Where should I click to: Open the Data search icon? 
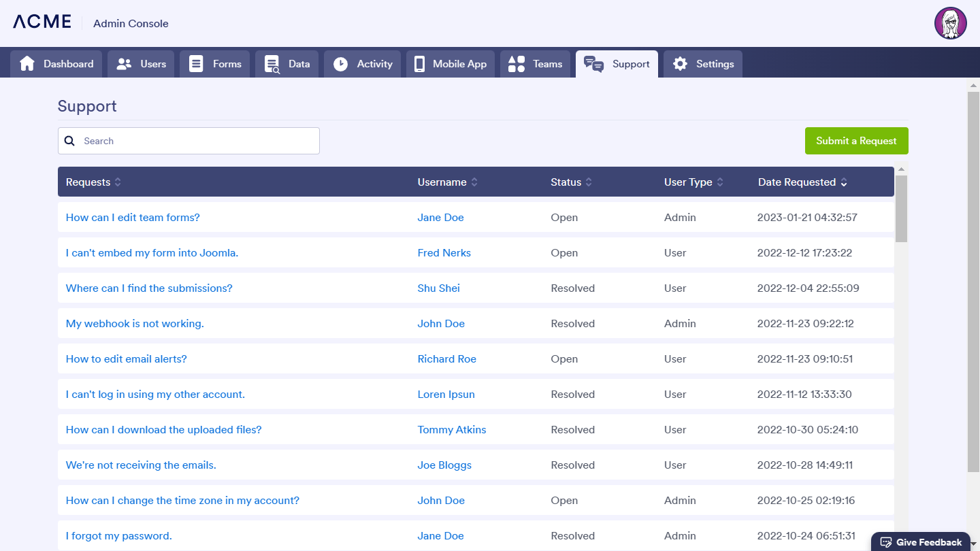pos(272,64)
